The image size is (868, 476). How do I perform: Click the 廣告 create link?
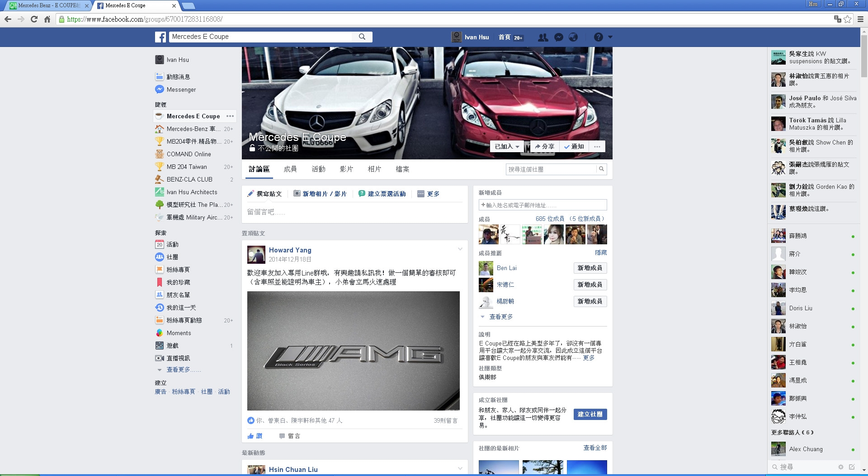pos(160,392)
